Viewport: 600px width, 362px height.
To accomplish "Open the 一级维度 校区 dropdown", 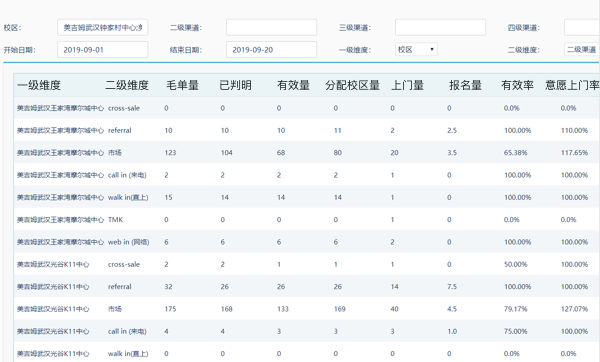I will click(416, 49).
